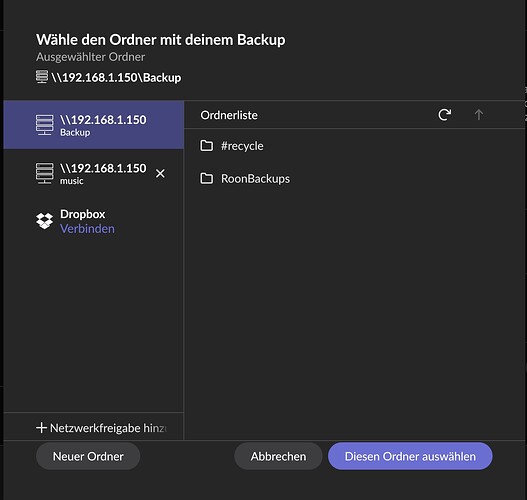
Task: Click the plus icon for Netzwerkfreigabe
Action: 41,428
